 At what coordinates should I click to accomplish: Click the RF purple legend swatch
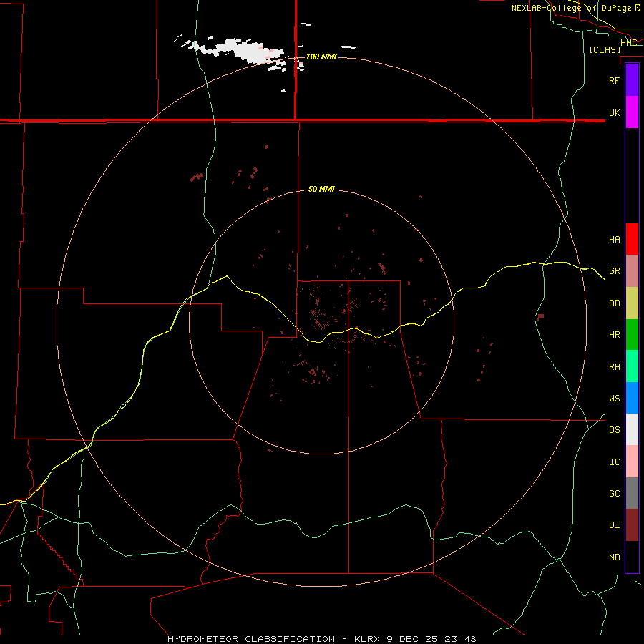pyautogui.click(x=632, y=80)
